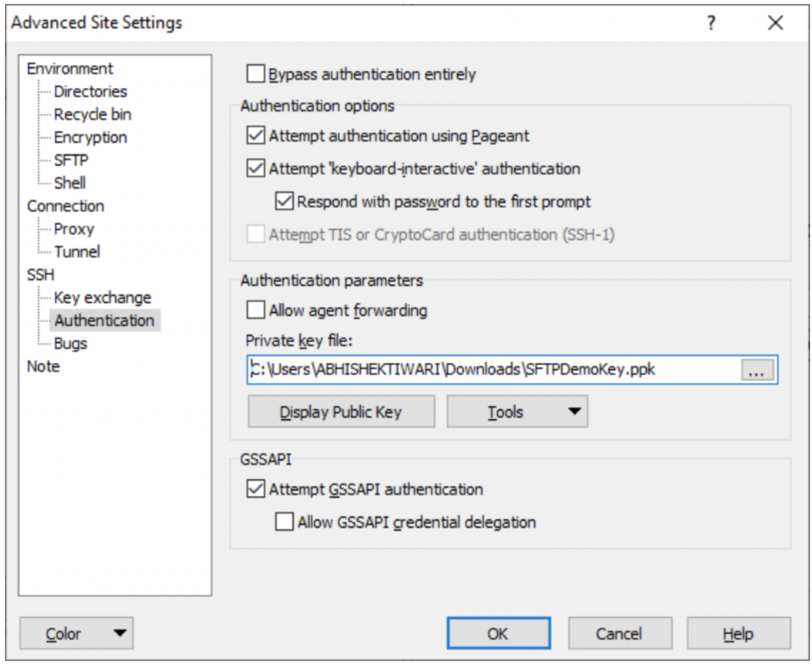This screenshot has width=812, height=664.
Task: Uncheck Attempt authentication using Pageant
Action: pyautogui.click(x=256, y=136)
